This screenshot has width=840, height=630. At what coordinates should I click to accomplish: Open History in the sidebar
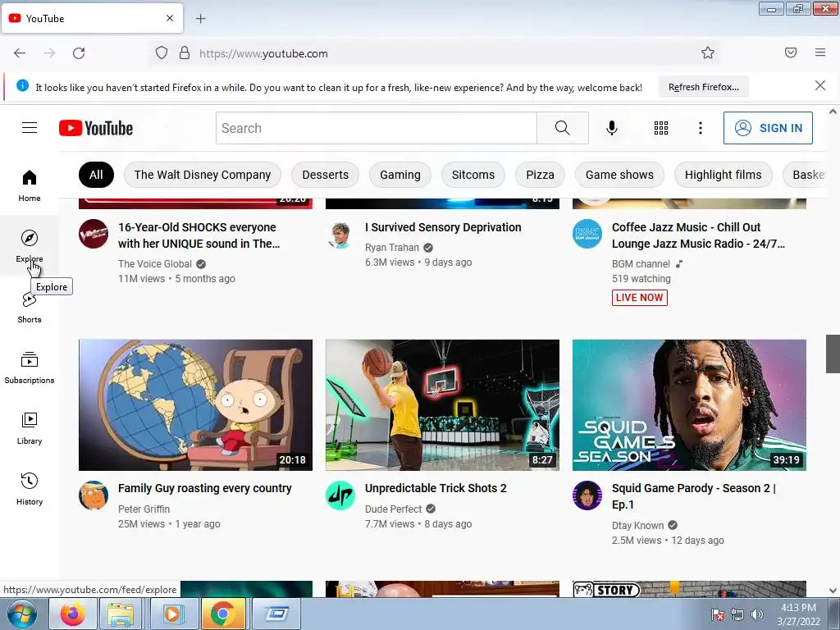click(30, 489)
